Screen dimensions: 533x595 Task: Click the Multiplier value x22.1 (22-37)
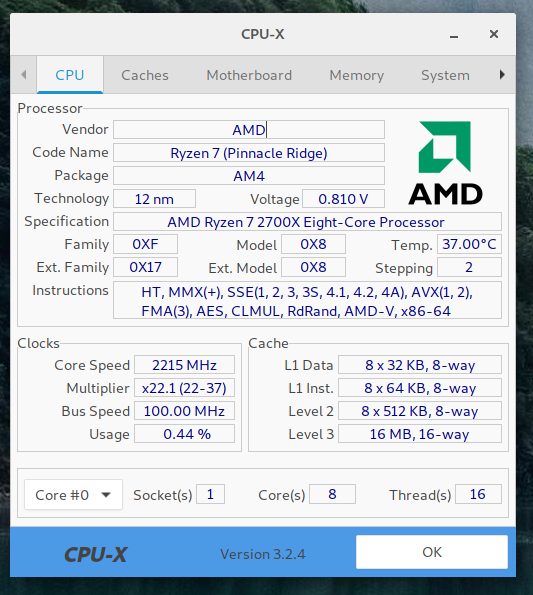tap(184, 388)
